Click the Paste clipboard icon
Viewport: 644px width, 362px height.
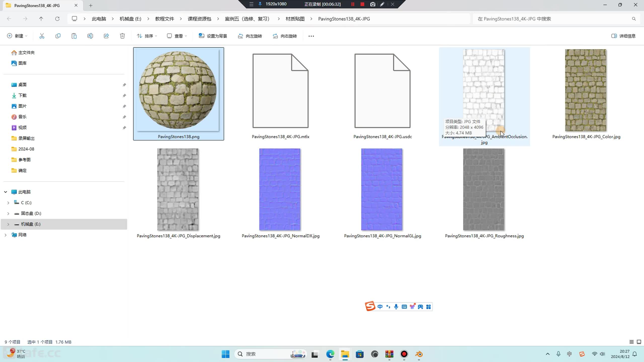coord(74,36)
